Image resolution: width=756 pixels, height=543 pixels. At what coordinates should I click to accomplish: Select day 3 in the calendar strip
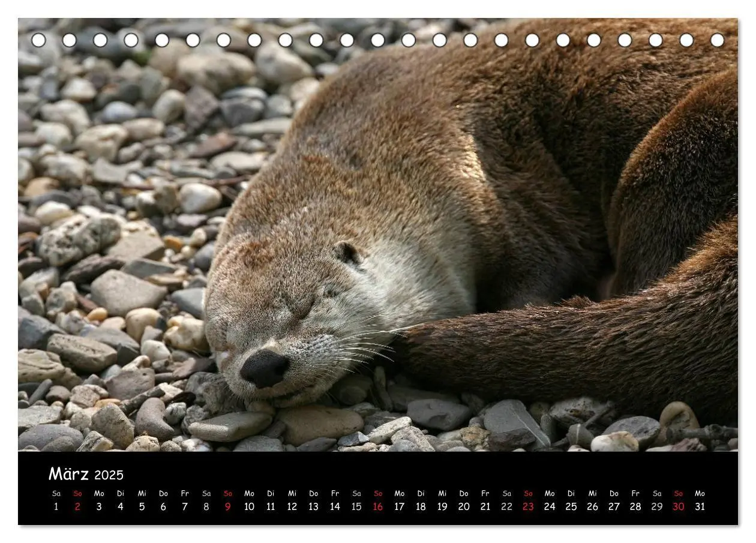(x=99, y=506)
